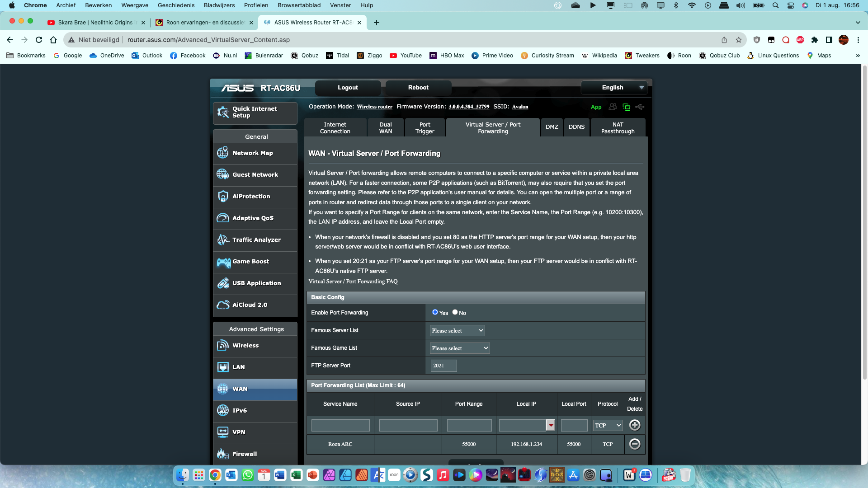Screen dimensions: 868x488
Task: Select No for Enable Port Forwarding
Action: (x=455, y=312)
